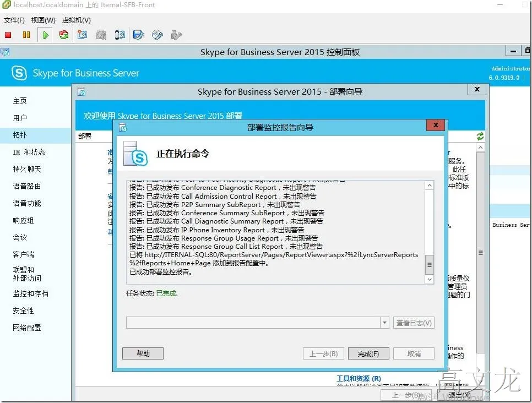Select 安全性 in the left navigation
532x403 pixels.
tap(24, 311)
